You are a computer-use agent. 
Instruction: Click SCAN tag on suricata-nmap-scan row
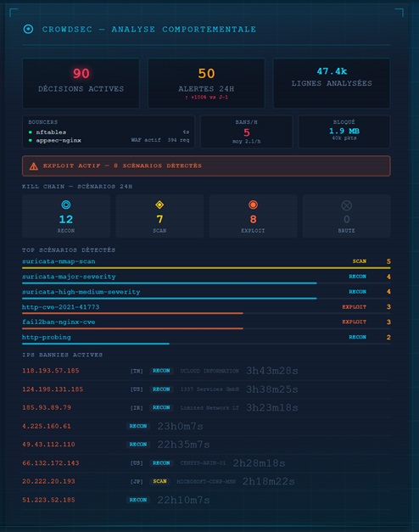click(x=360, y=261)
